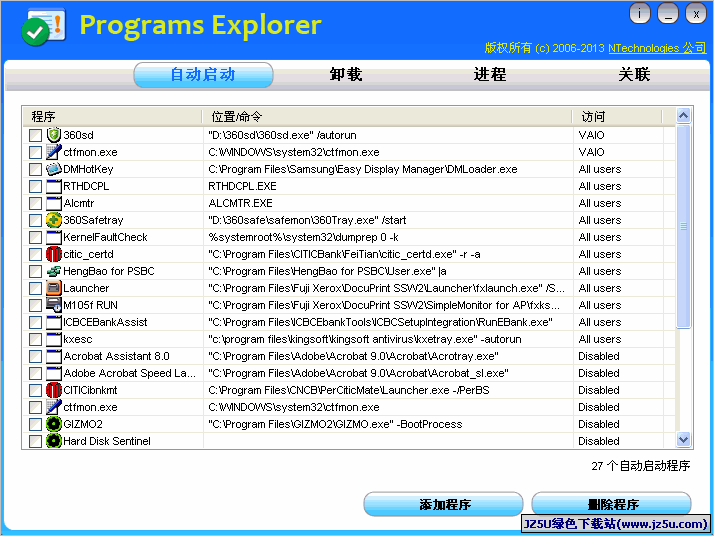Toggle the RTHDCPL checkbox
Screen dimensions: 714x536
(35, 186)
